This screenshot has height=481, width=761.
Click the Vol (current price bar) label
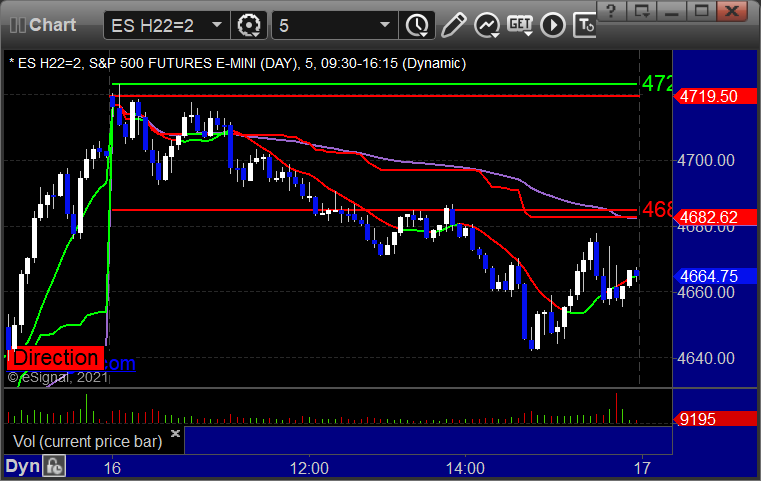[x=87, y=441]
